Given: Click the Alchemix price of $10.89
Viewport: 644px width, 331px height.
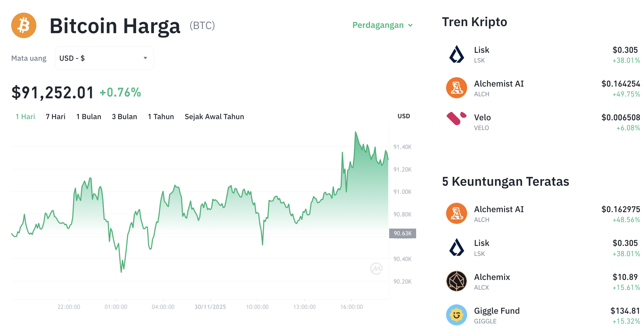Looking at the screenshot, I should [625, 277].
